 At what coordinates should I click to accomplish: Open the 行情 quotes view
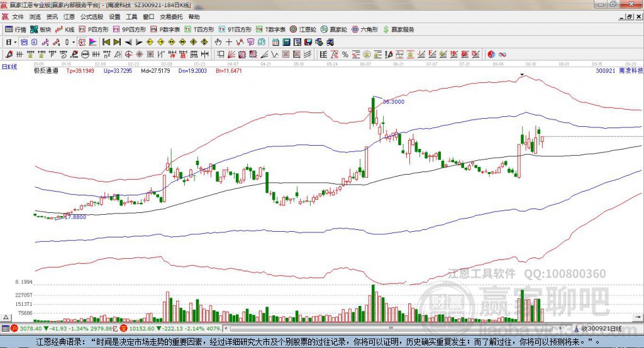16,30
